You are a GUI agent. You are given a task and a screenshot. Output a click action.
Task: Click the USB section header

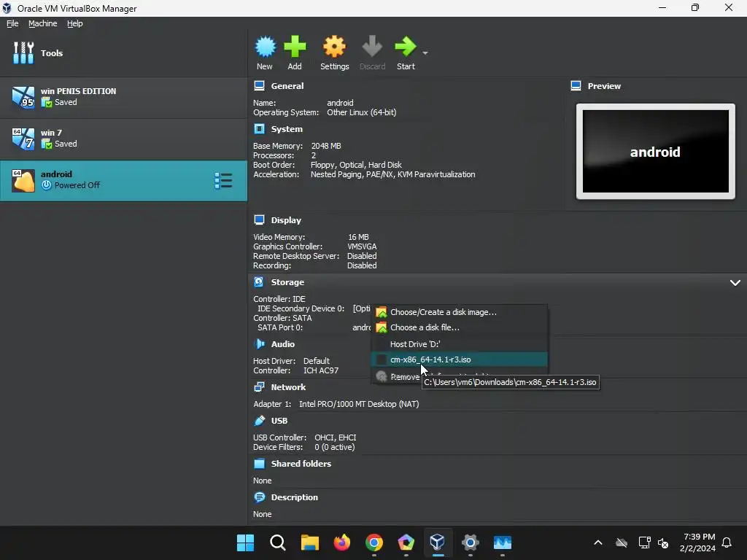pos(279,421)
